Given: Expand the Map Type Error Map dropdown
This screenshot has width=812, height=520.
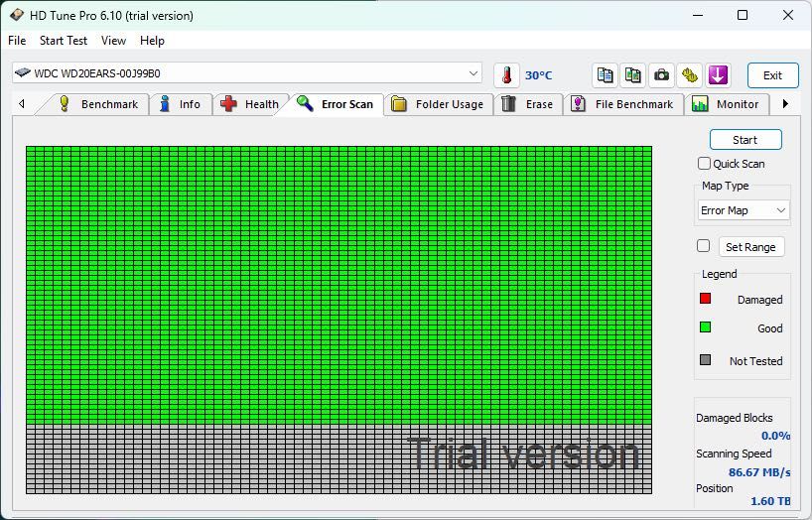Looking at the screenshot, I should pyautogui.click(x=744, y=210).
